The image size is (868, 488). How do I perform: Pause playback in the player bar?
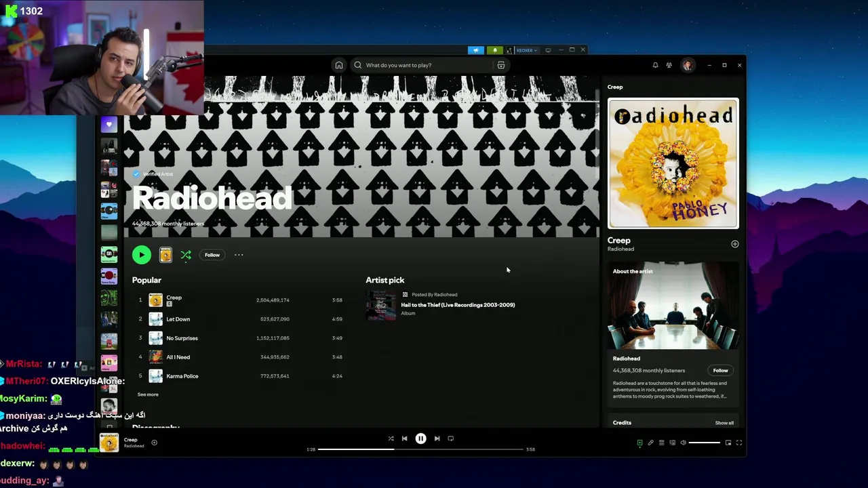point(420,439)
